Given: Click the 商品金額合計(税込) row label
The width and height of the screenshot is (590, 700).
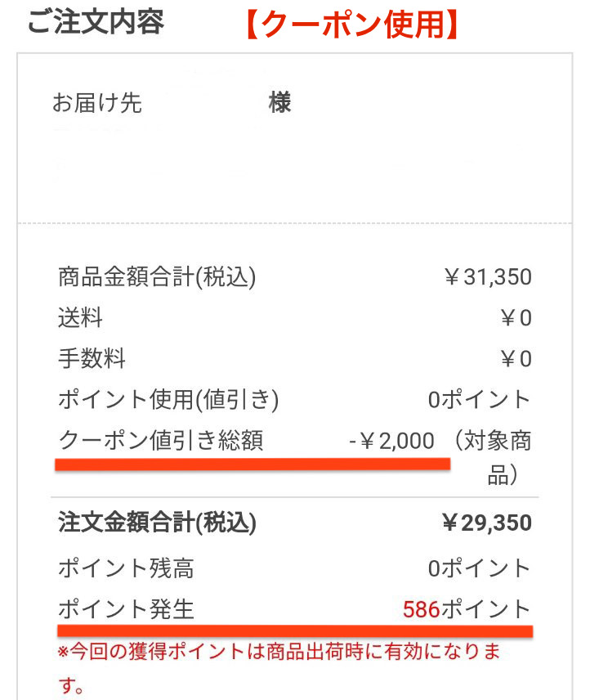Looking at the screenshot, I should [x=157, y=276].
